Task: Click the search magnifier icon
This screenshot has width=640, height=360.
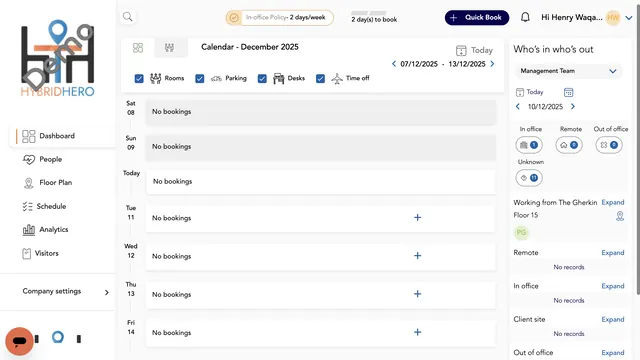Action: click(128, 17)
